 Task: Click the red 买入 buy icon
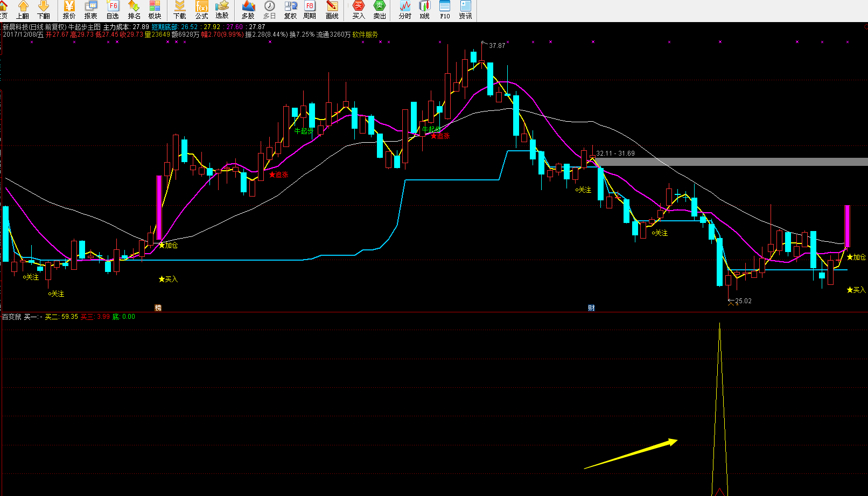(x=359, y=10)
